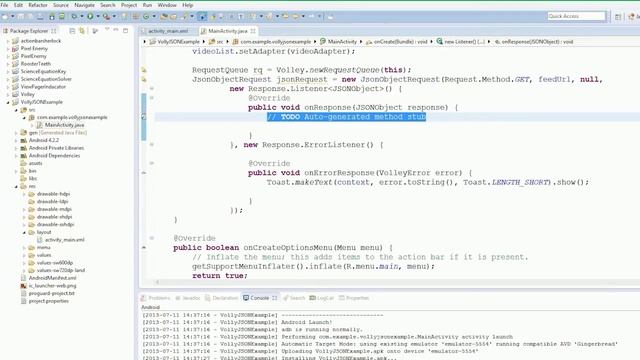
Task: Click MainActivity in the editor breadcrumb
Action: point(342,42)
